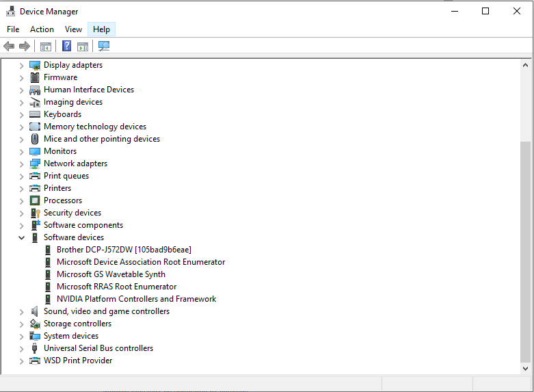
Task: Open Help via the blue question-mark icon
Action: 66,46
